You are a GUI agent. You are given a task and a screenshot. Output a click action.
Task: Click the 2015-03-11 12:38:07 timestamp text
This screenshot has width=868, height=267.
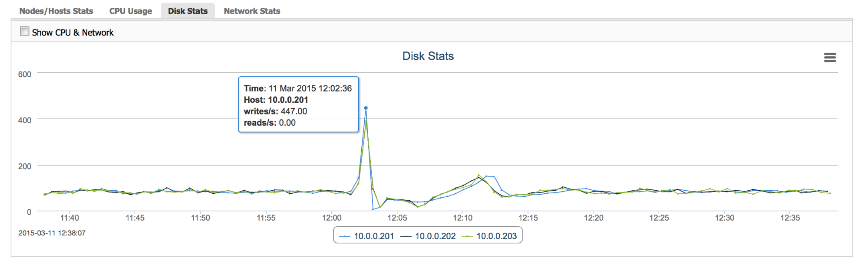click(x=52, y=233)
